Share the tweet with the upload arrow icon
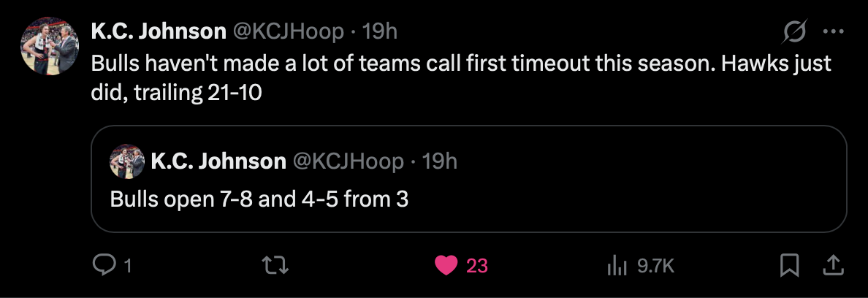The height and width of the screenshot is (298, 868). (832, 266)
